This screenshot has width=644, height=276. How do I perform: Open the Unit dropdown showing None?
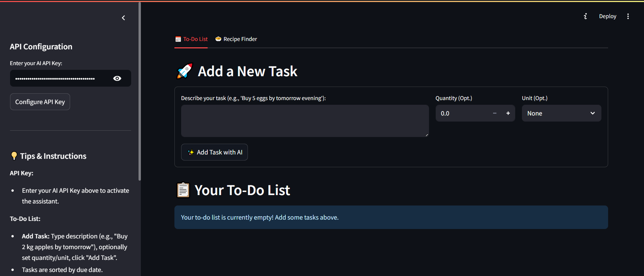coord(557,113)
